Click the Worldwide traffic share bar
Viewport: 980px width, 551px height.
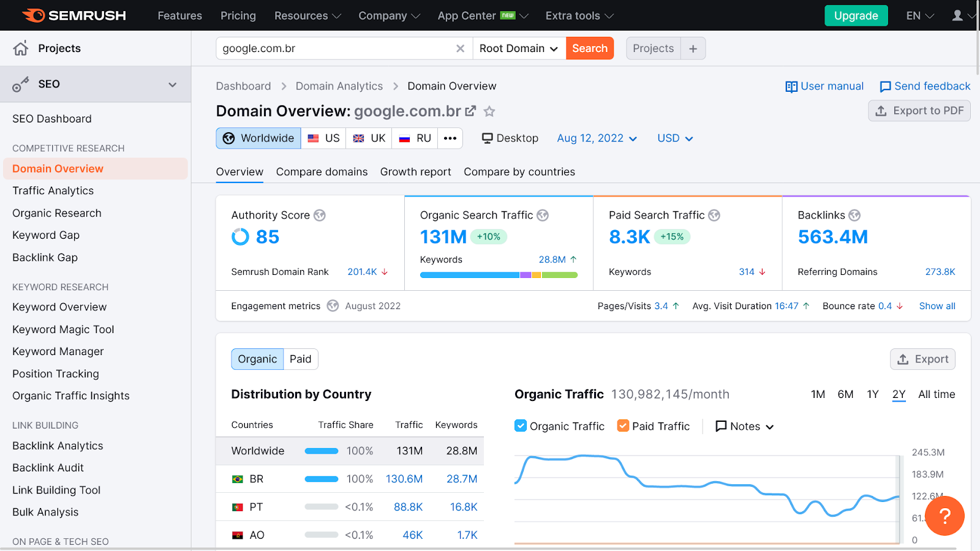click(x=322, y=451)
